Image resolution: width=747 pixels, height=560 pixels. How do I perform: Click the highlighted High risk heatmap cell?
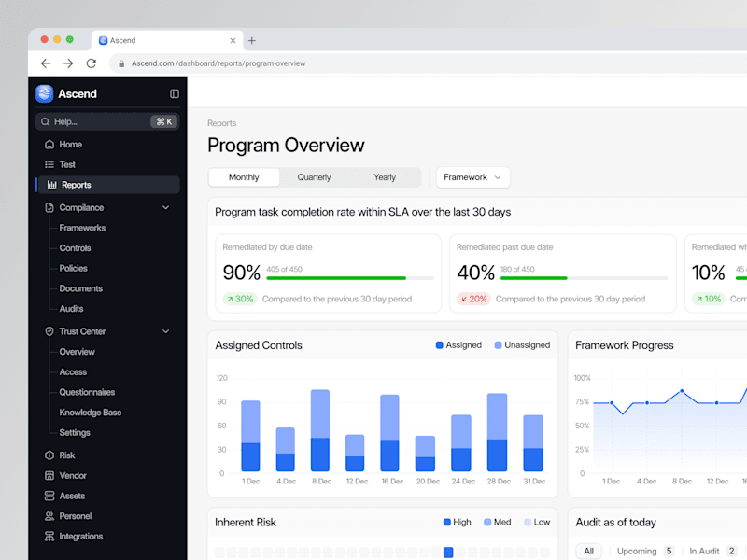pos(448,553)
